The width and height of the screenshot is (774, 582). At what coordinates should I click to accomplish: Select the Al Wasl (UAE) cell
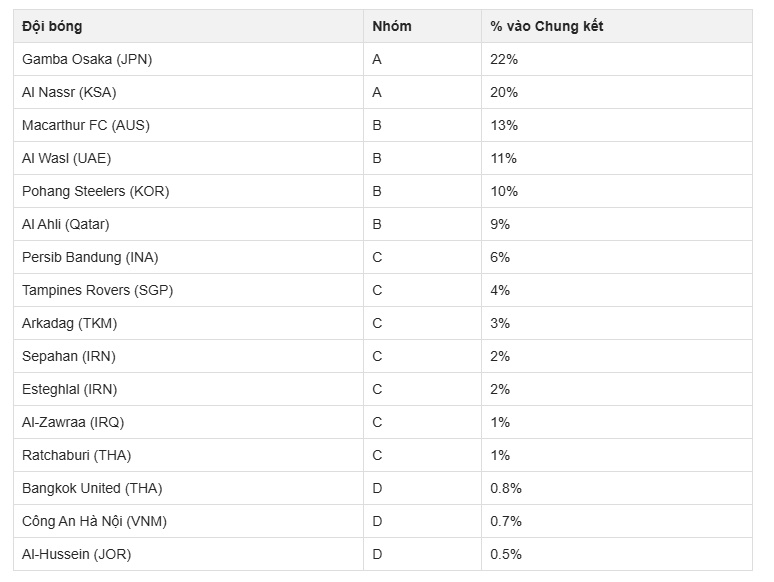coord(66,158)
